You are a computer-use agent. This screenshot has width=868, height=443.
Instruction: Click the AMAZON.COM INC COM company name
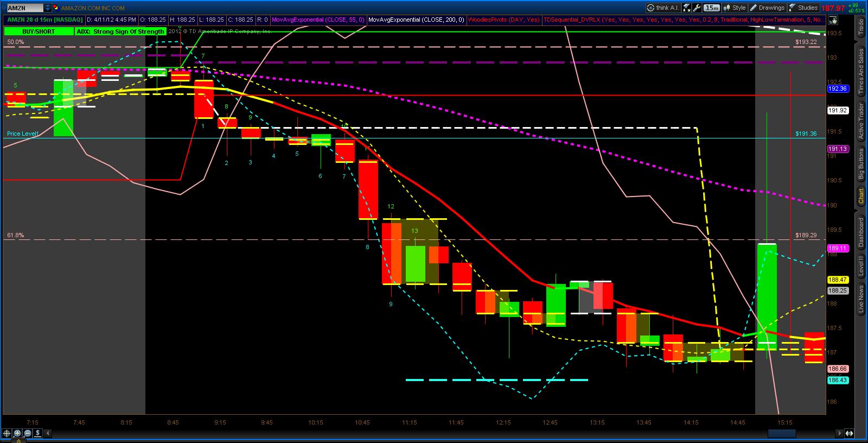[93, 8]
